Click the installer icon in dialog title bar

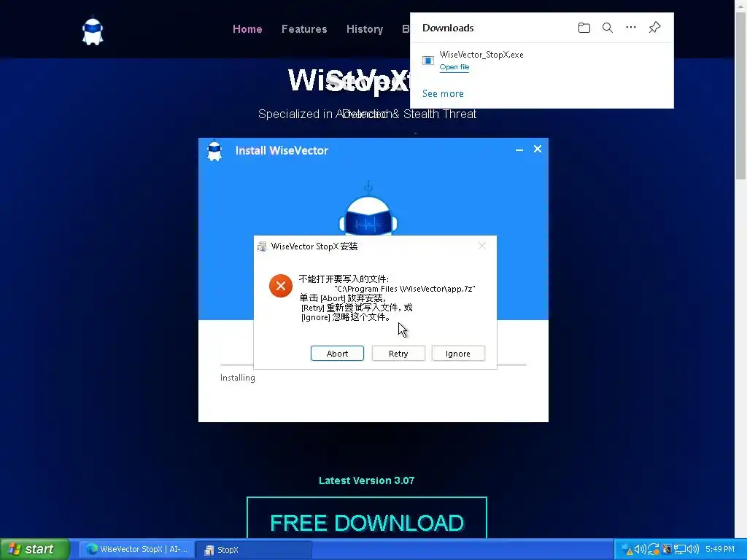pos(262,246)
